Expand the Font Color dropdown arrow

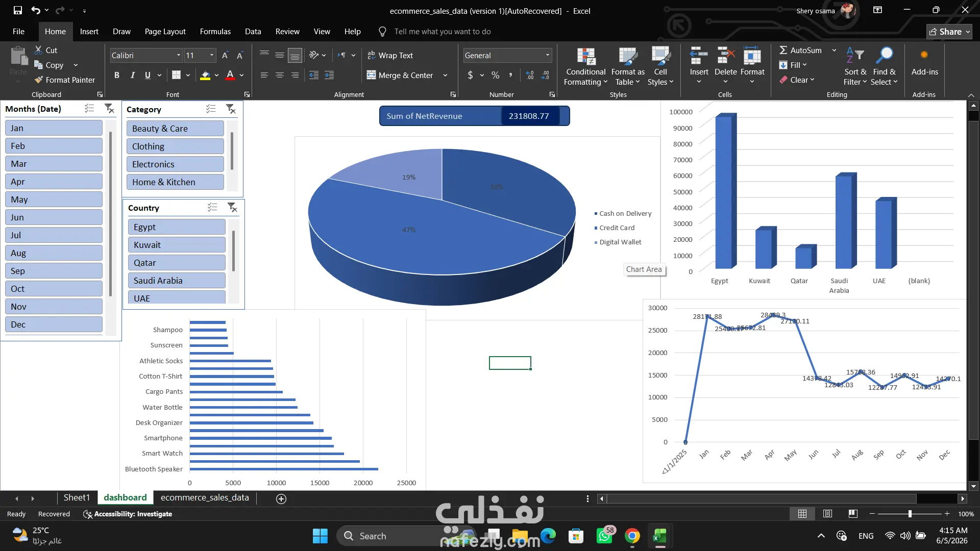241,75
